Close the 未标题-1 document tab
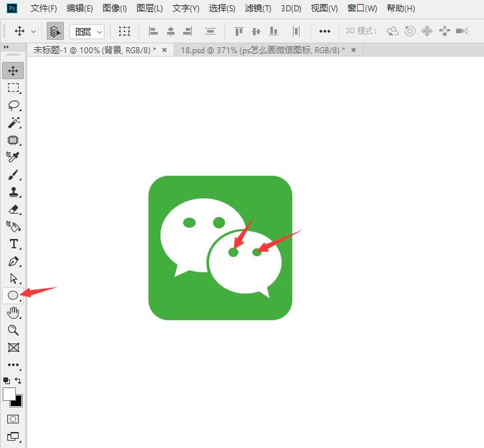The image size is (484, 448). pos(164,50)
